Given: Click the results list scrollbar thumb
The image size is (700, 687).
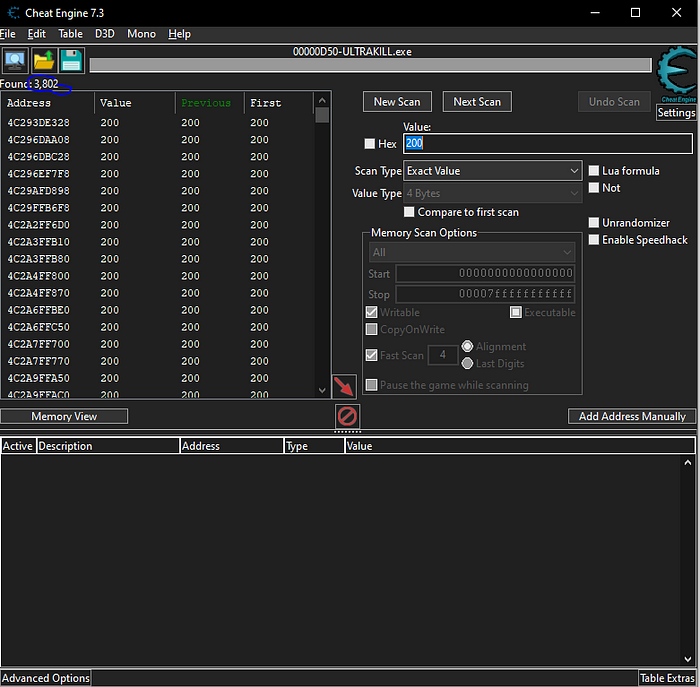Looking at the screenshot, I should pos(322,115).
